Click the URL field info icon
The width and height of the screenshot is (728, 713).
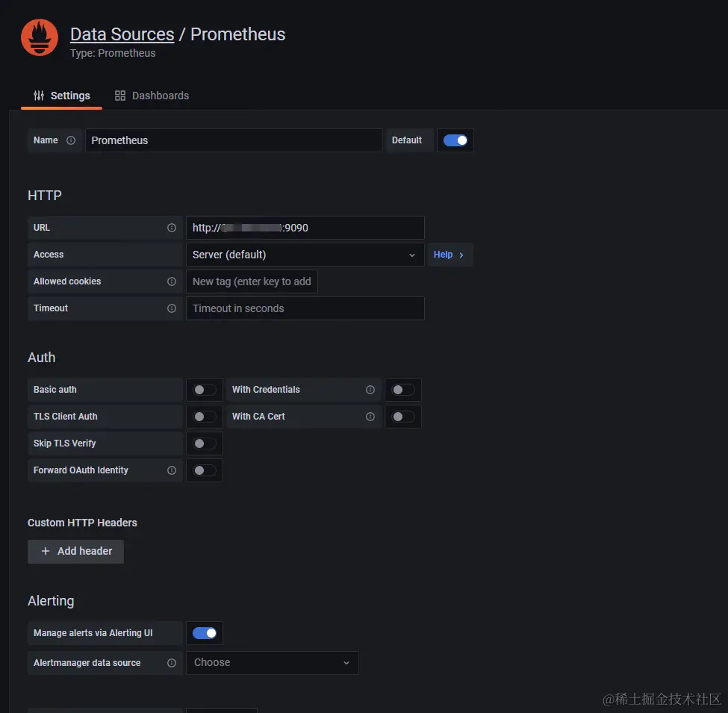[x=172, y=228]
